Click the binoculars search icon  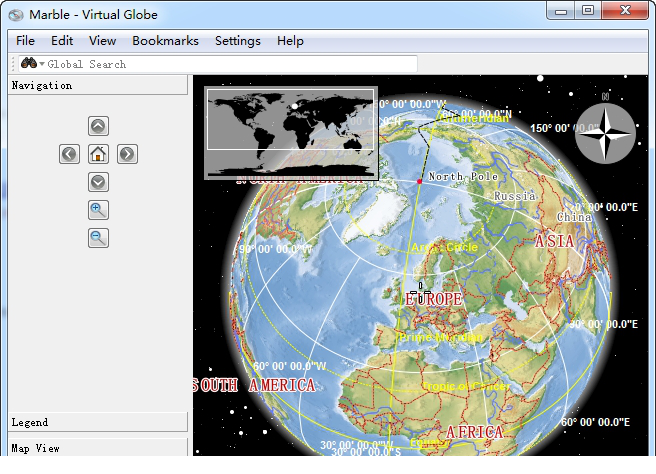click(29, 64)
